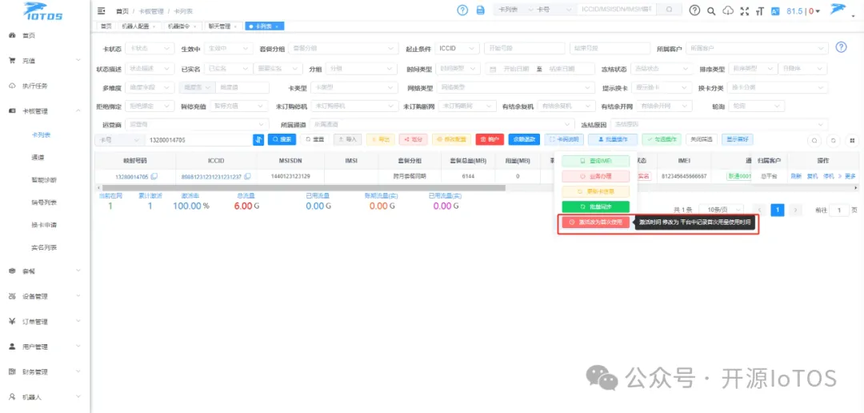Select 通道 in the sidebar submenu
864x413 pixels.
[38, 157]
